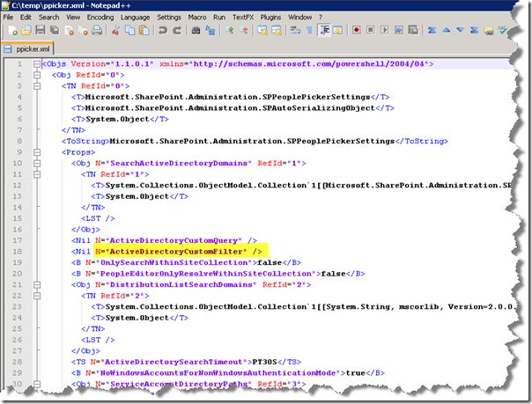
Task: Toggle synchronized vertical scrolling icon
Action: click(x=262, y=31)
